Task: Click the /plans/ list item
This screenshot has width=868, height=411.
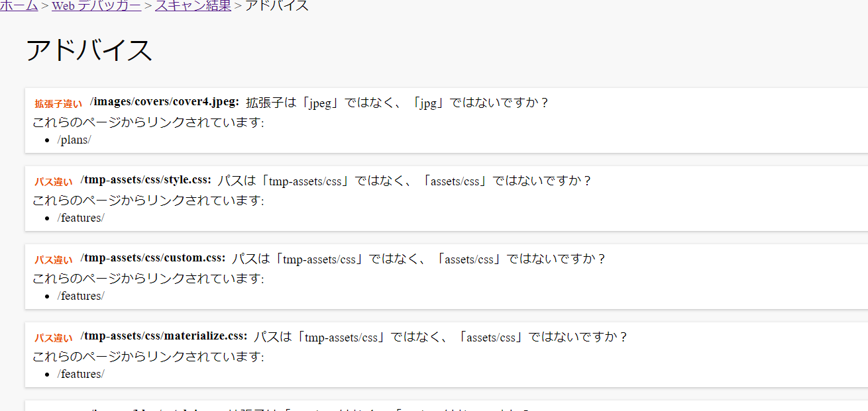Action: click(74, 140)
